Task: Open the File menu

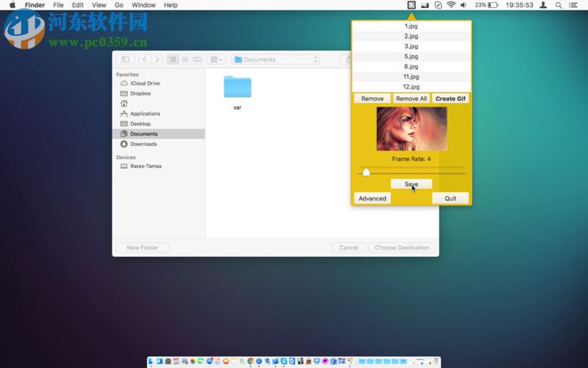Action: coord(58,5)
